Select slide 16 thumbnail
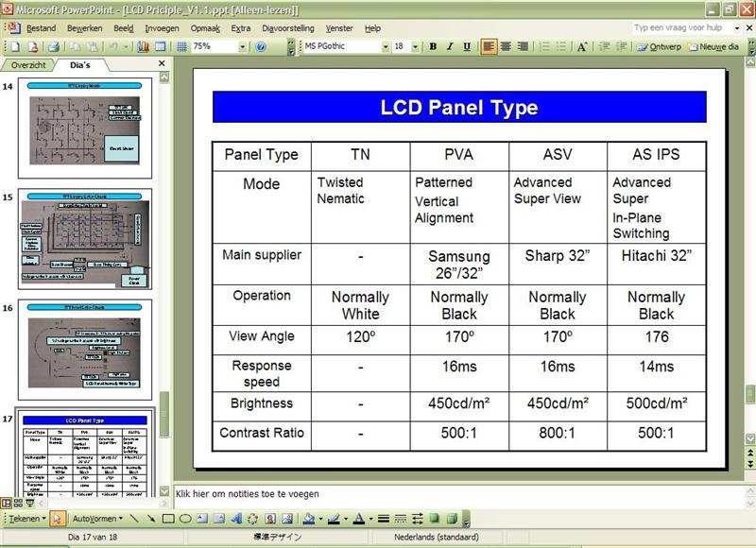756x548 pixels. pos(85,350)
